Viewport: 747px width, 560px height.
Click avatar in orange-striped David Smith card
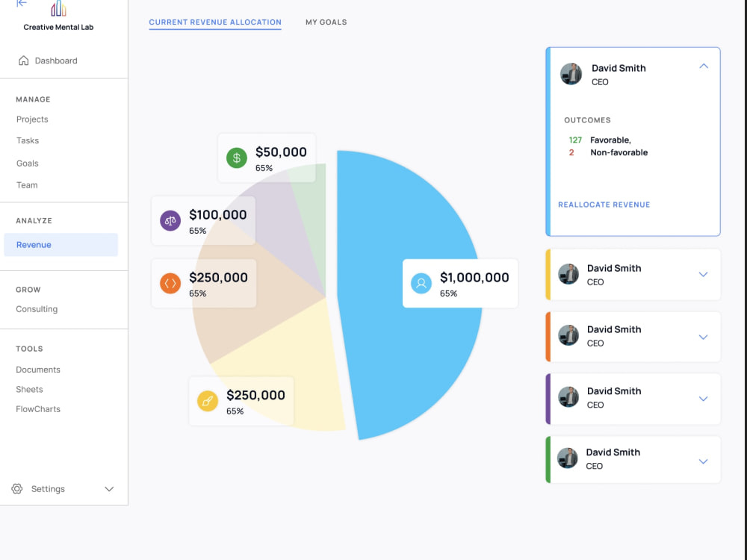(x=568, y=335)
